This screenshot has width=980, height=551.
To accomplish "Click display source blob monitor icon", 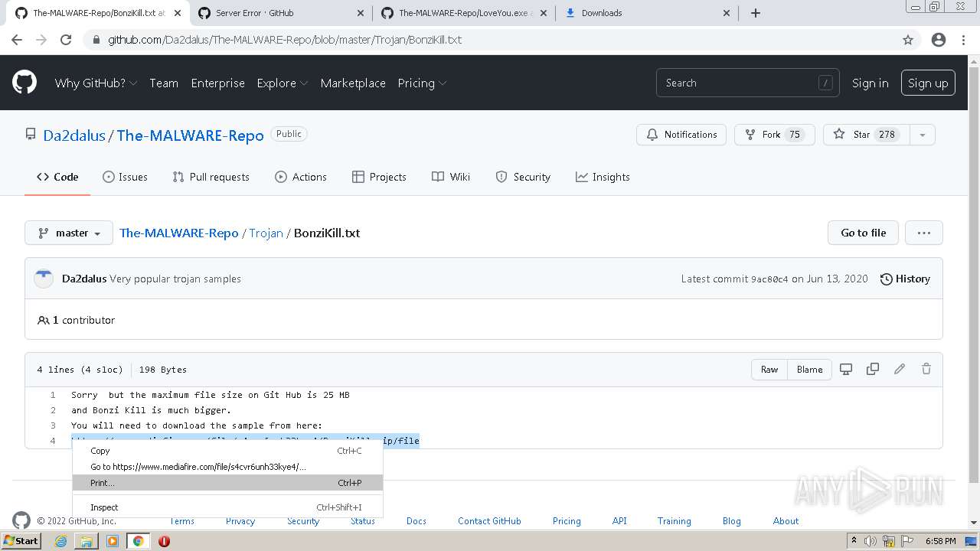I will tap(846, 369).
